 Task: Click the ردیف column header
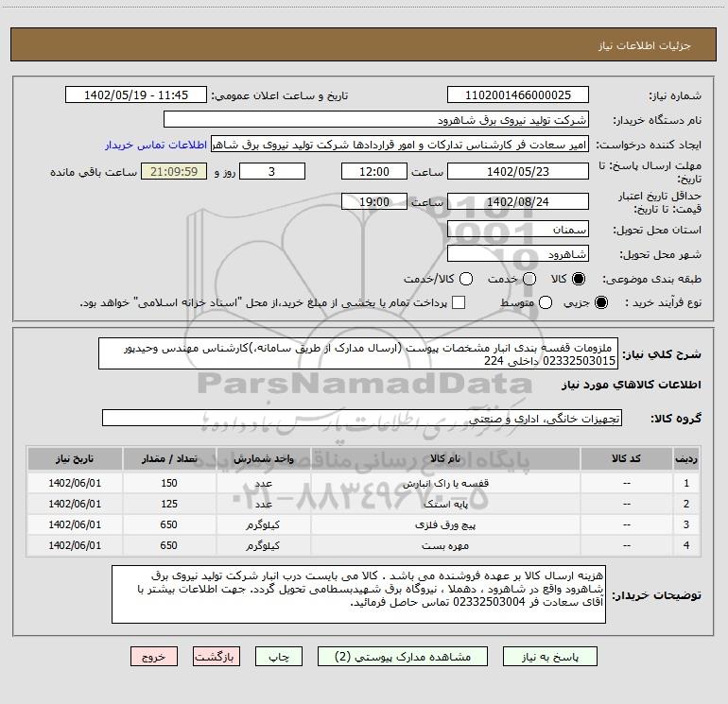[686, 458]
